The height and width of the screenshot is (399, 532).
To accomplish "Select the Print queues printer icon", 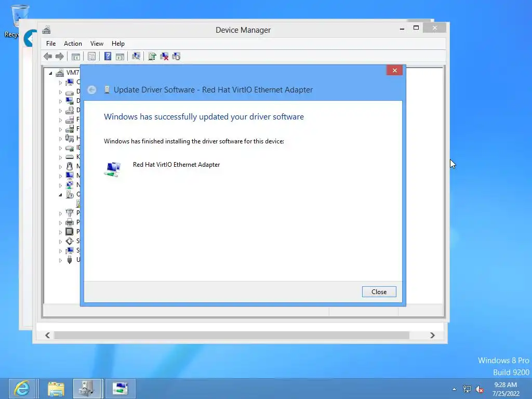I will (x=70, y=222).
